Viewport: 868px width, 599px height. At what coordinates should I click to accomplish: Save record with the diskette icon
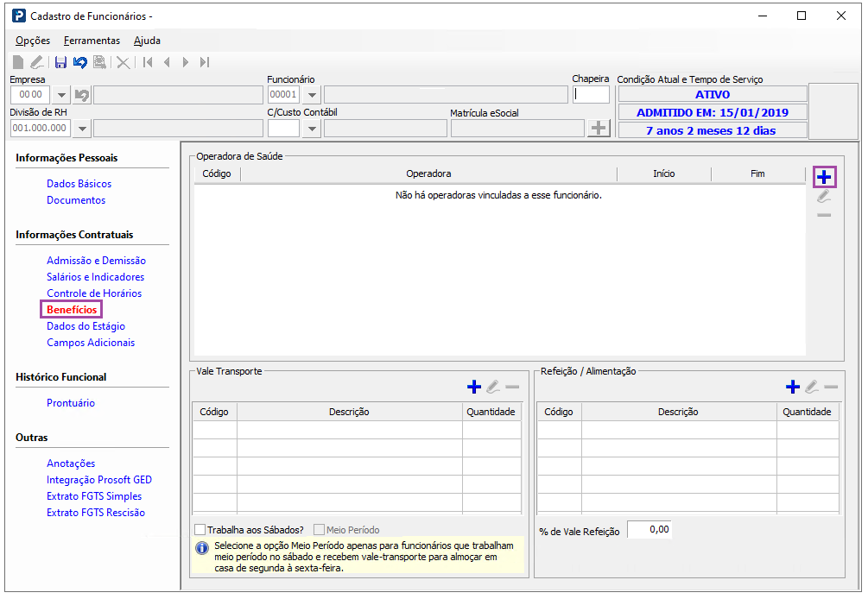60,62
